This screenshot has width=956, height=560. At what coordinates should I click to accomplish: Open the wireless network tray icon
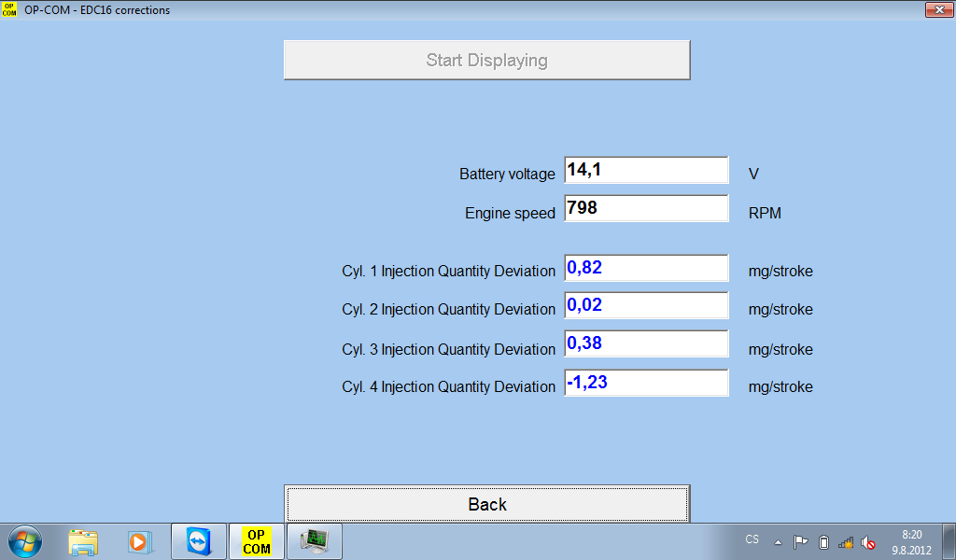coord(846,541)
